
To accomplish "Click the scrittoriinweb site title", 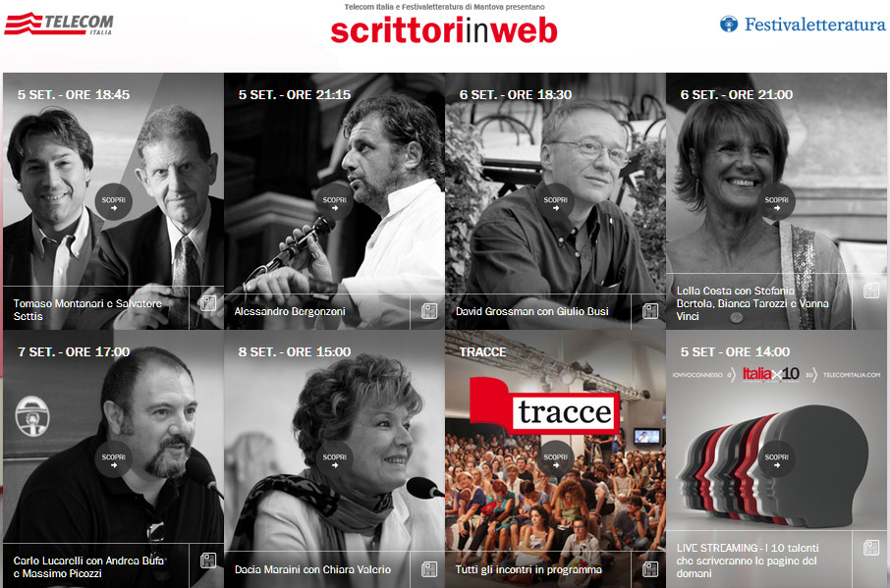I will 444,30.
